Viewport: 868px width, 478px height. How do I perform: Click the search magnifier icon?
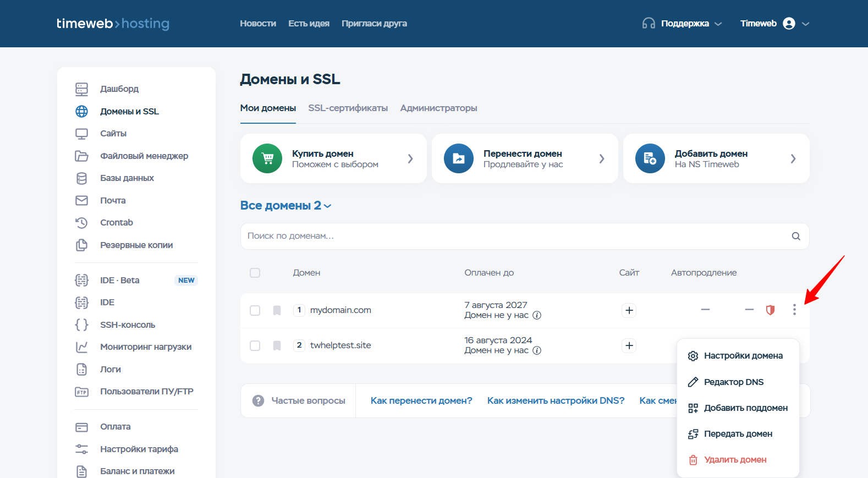tap(796, 236)
